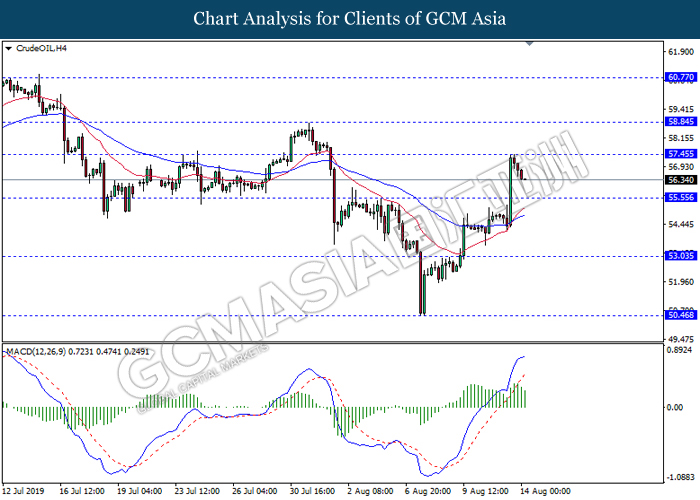Click the triangle arrow beside CrudeOIL,H4
This screenshot has width=700, height=500.
pyautogui.click(x=9, y=48)
